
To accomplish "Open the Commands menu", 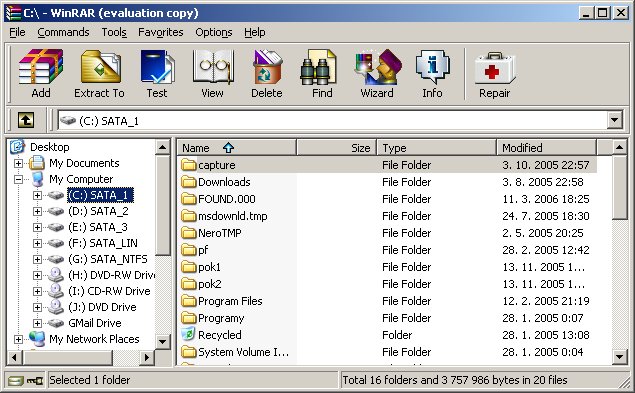I will click(x=63, y=32).
